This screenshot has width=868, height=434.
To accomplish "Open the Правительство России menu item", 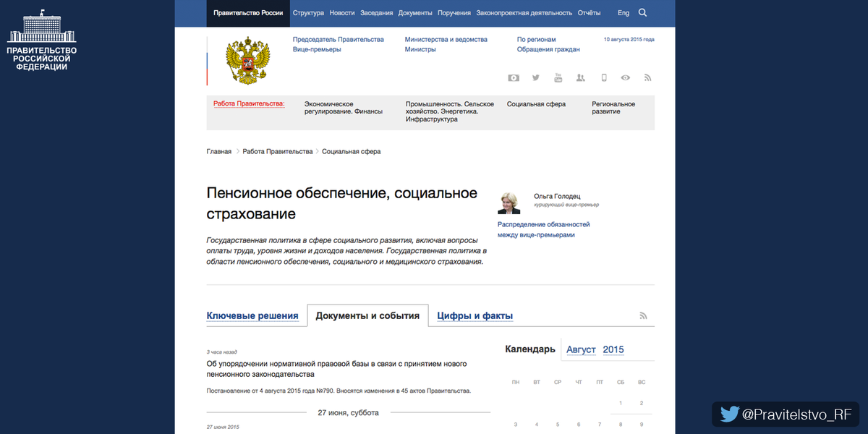I will pyautogui.click(x=248, y=13).
